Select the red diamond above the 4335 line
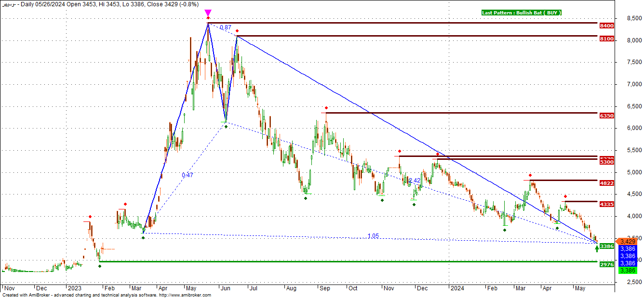This screenshot has height=298, width=644. click(x=565, y=196)
